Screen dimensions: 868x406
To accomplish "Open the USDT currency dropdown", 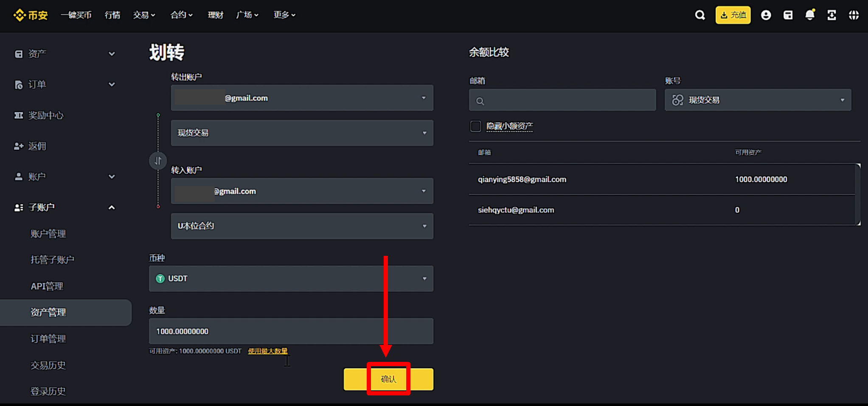I will (291, 279).
